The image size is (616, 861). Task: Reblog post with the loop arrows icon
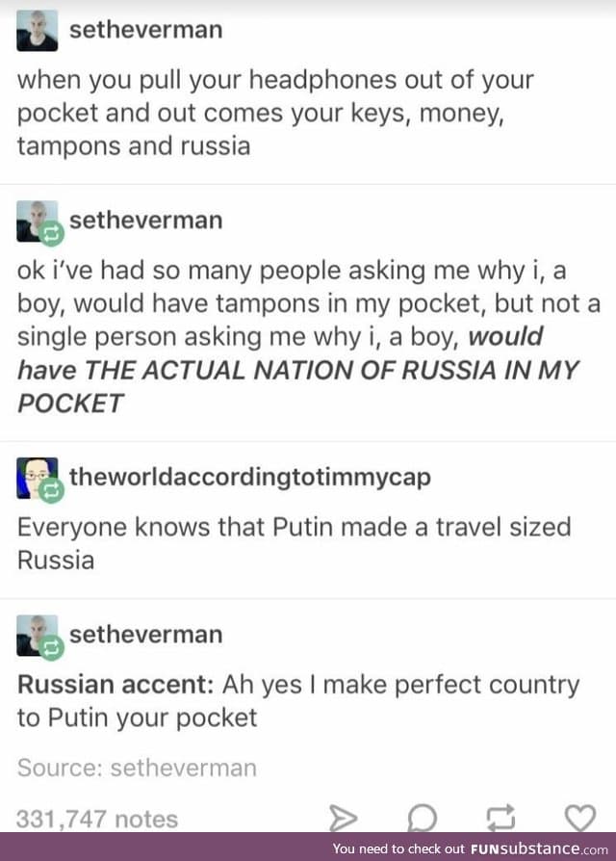coord(500,817)
